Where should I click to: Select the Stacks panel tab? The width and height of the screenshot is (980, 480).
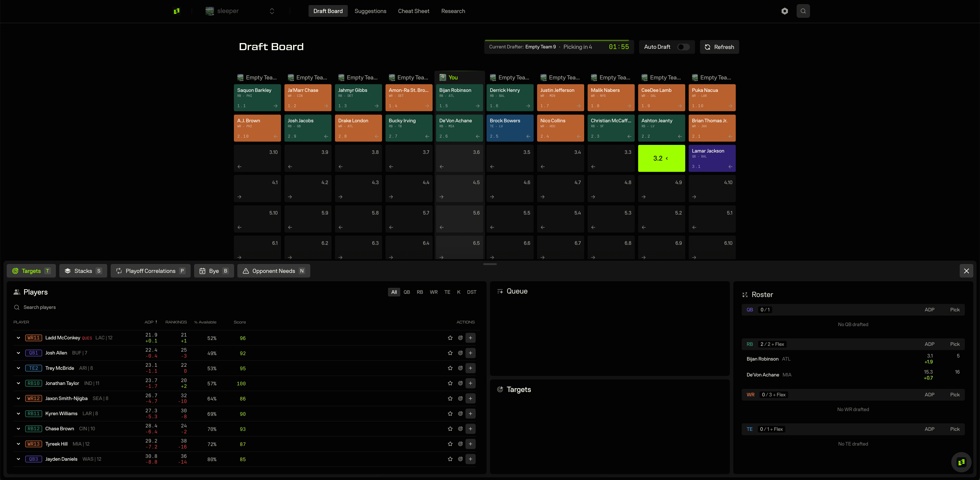(x=83, y=271)
